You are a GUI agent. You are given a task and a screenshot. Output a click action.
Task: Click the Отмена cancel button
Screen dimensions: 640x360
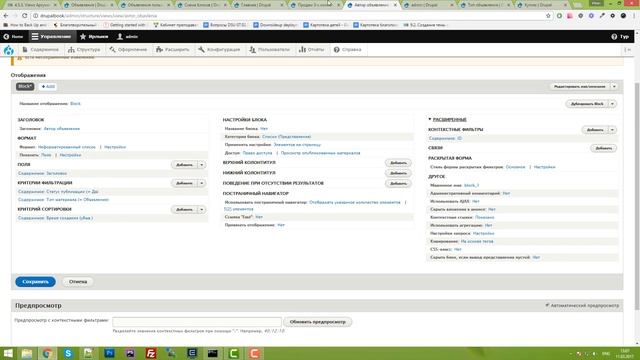(78, 282)
